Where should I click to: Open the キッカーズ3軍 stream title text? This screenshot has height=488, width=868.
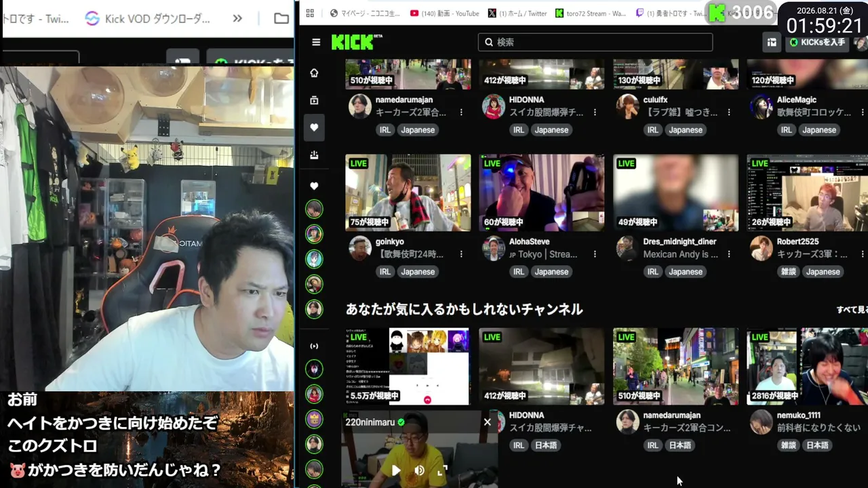click(x=812, y=254)
